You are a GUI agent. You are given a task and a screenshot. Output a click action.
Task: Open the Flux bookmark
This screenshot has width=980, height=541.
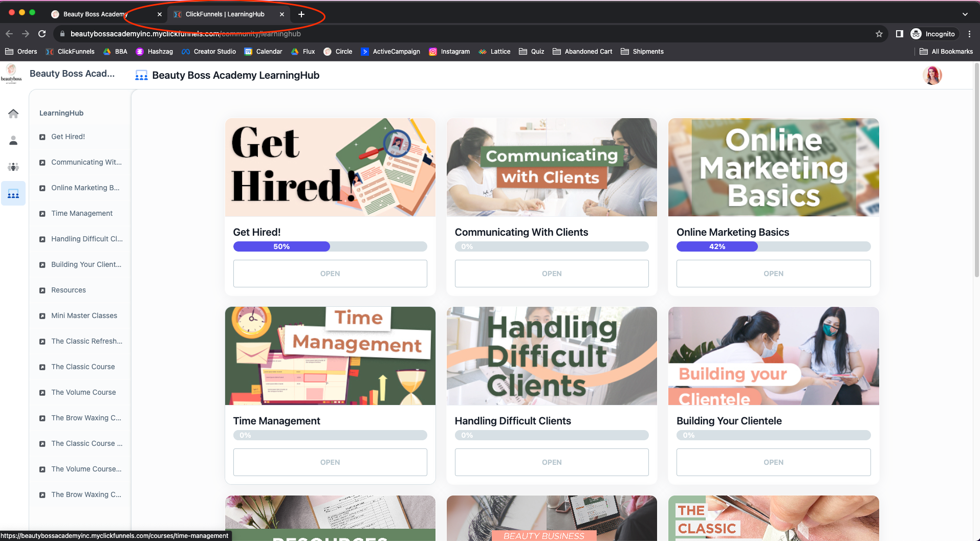tap(302, 52)
